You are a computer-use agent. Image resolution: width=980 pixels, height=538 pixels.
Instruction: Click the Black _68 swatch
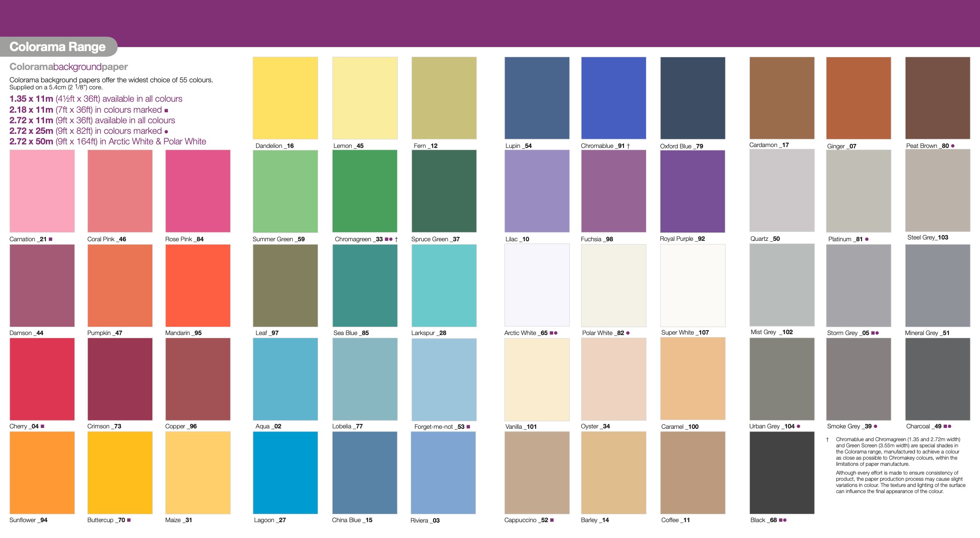[x=782, y=472]
